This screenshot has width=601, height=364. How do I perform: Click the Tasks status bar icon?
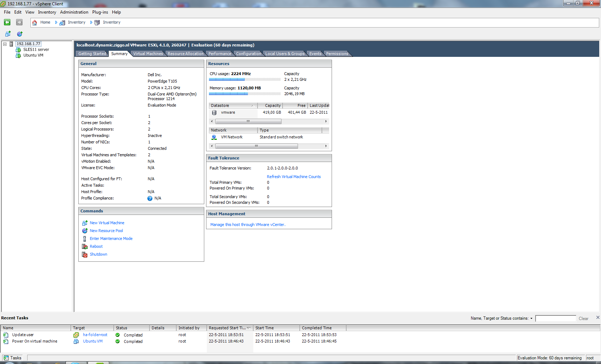click(6, 358)
